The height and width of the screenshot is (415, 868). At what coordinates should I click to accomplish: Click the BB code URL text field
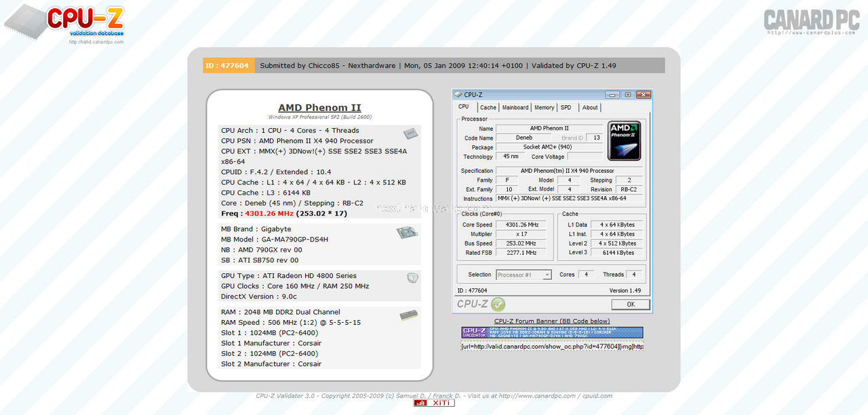[552, 346]
